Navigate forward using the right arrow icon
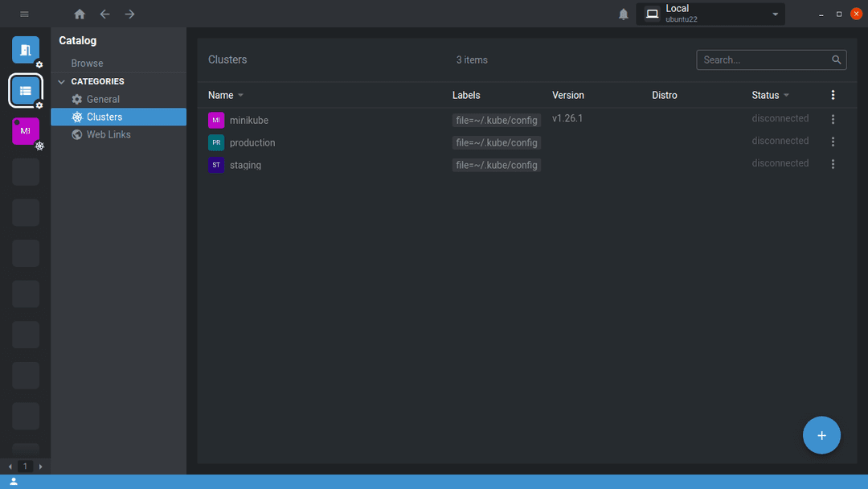868x489 pixels. tap(129, 14)
